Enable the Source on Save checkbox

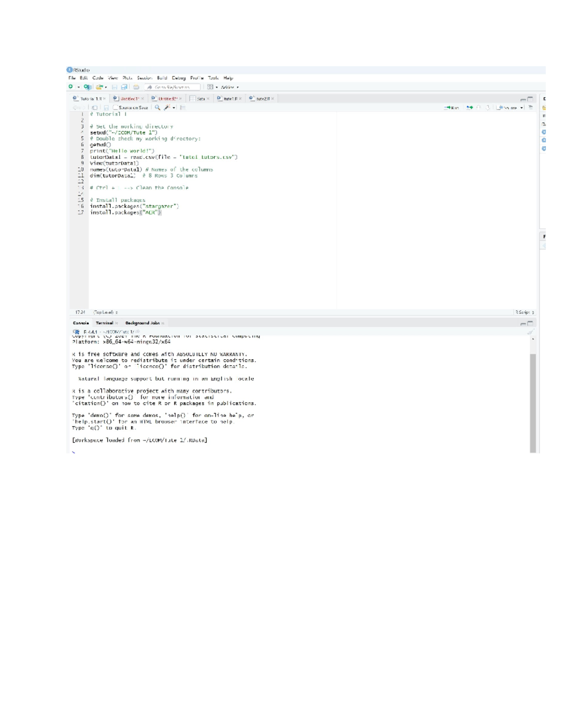tap(116, 107)
